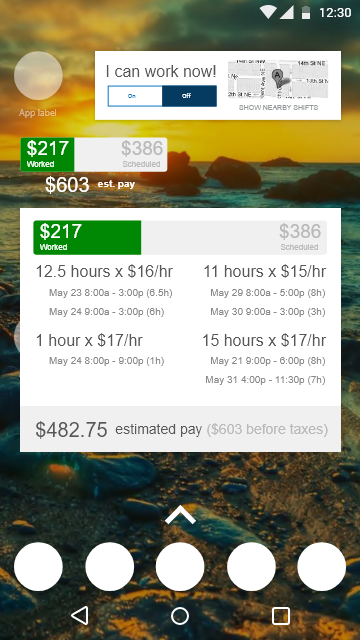Viewport: 360px width, 640px height.
Task: Tap the Android back navigation button
Action: [x=80, y=616]
